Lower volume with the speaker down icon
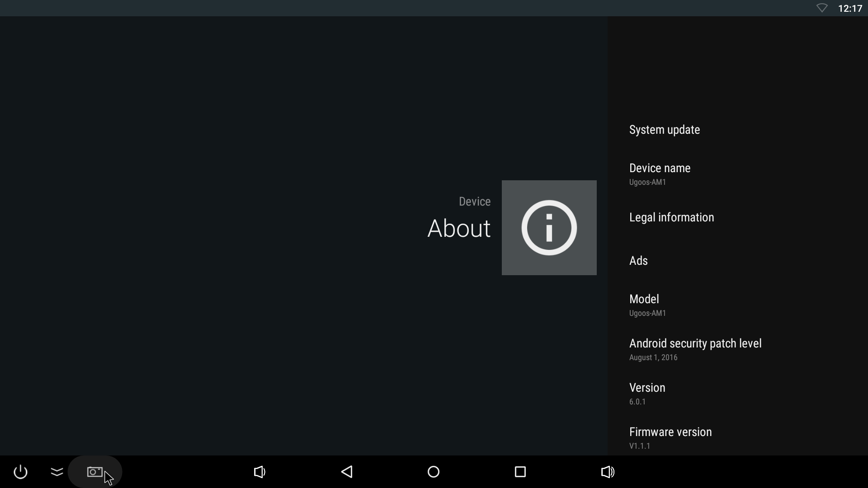 point(259,472)
